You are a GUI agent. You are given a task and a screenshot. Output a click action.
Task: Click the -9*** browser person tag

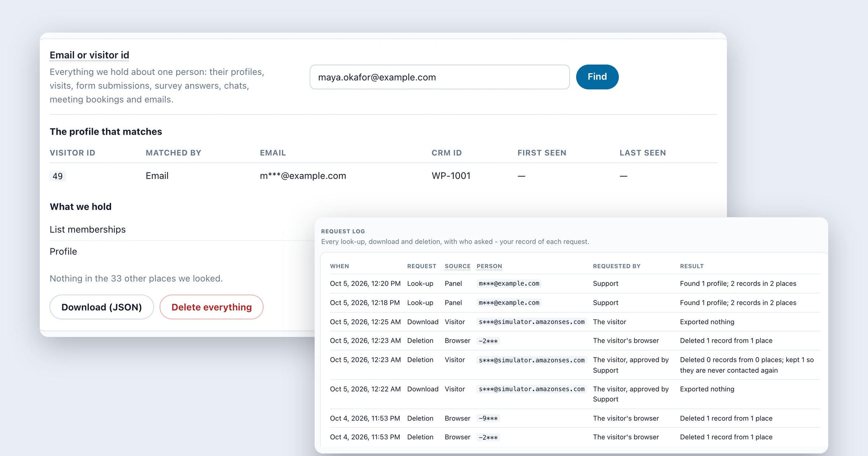(x=488, y=418)
